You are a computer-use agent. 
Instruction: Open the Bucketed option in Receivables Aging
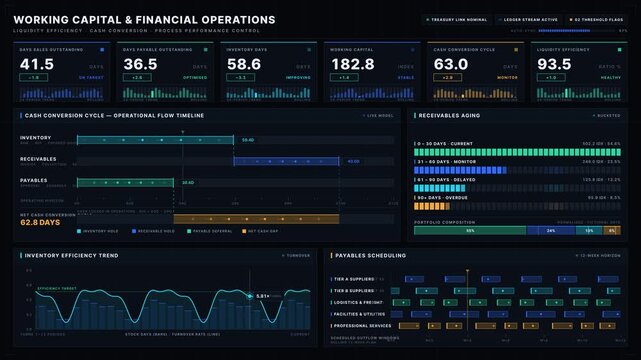tap(606, 116)
